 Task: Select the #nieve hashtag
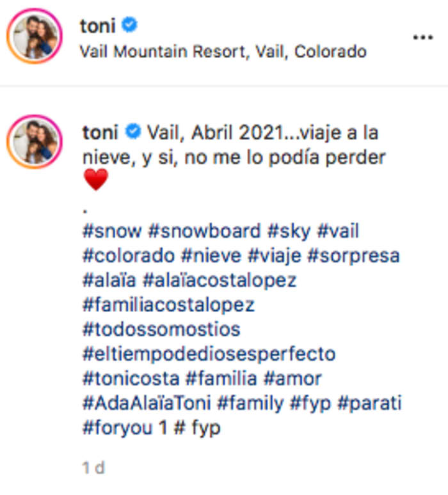click(x=212, y=255)
